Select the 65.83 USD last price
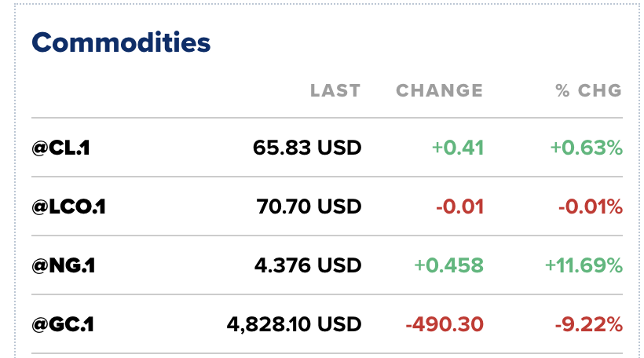 [x=307, y=147]
